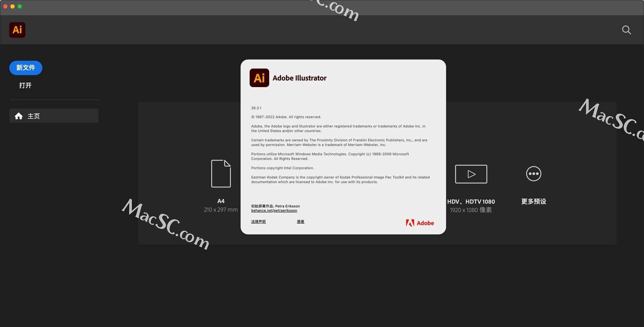Click the Illustrator Ai logo in header

(17, 30)
